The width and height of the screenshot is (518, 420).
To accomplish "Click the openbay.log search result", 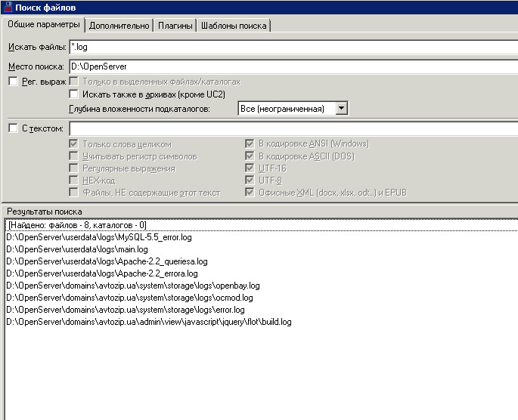I will pos(132,286).
